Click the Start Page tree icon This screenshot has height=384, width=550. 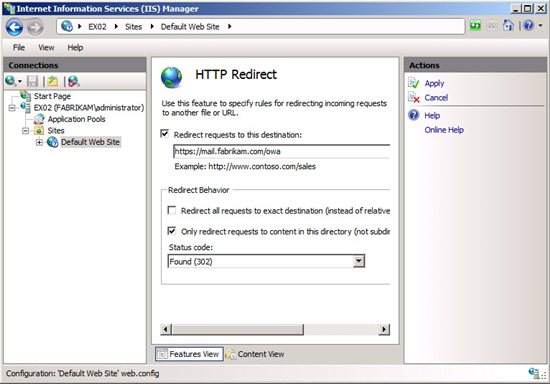point(25,95)
